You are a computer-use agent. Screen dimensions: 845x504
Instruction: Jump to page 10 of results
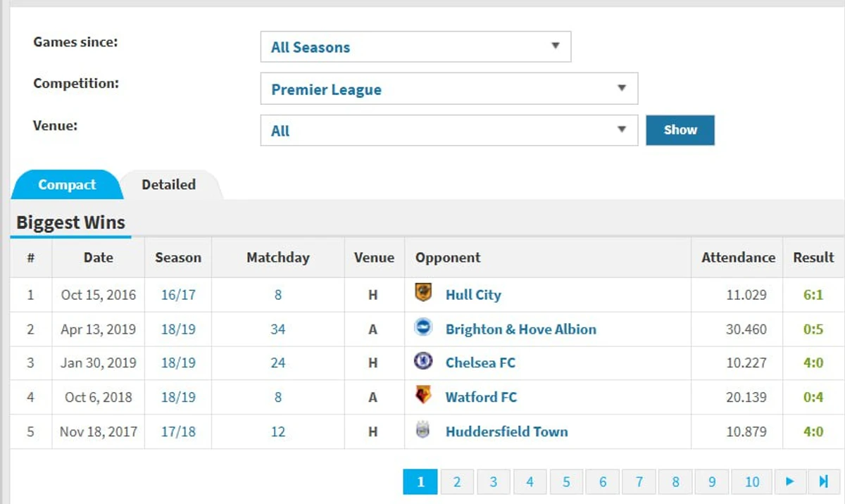pos(752,481)
